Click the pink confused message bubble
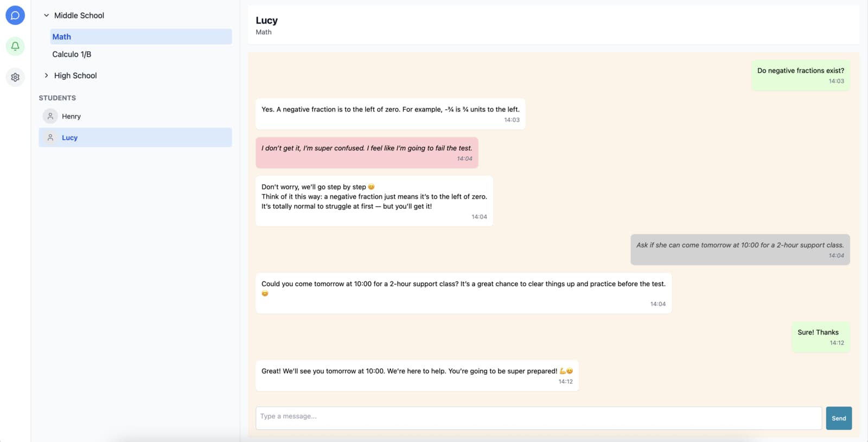 point(367,153)
